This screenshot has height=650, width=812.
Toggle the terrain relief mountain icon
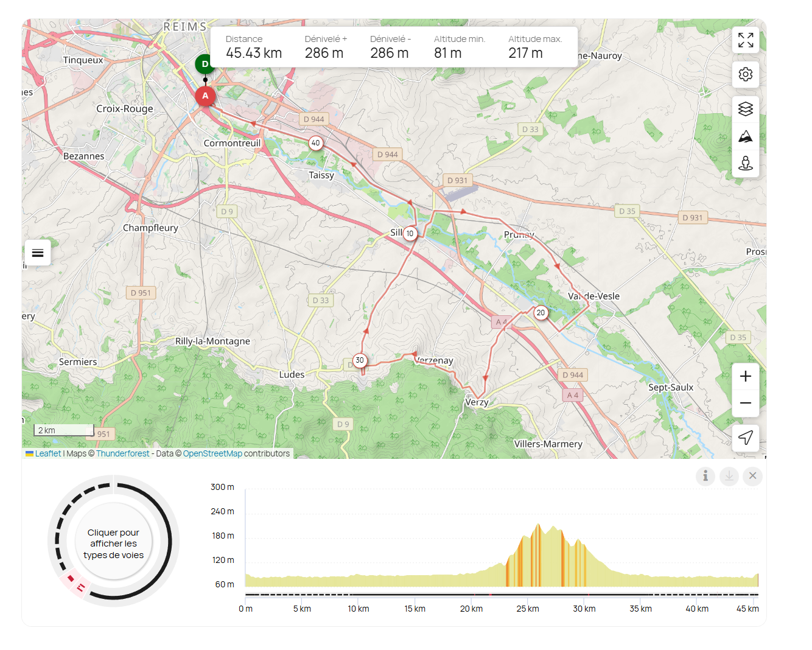(x=745, y=136)
